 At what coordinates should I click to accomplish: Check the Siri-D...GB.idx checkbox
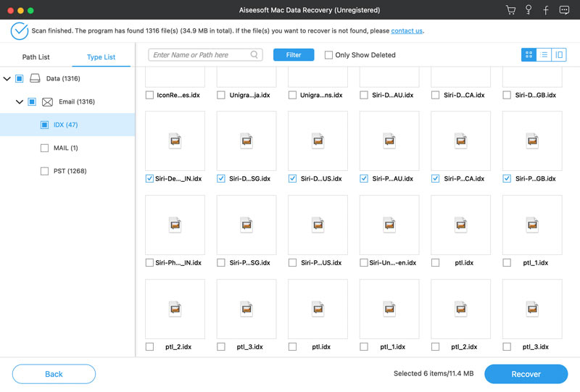[507, 95]
